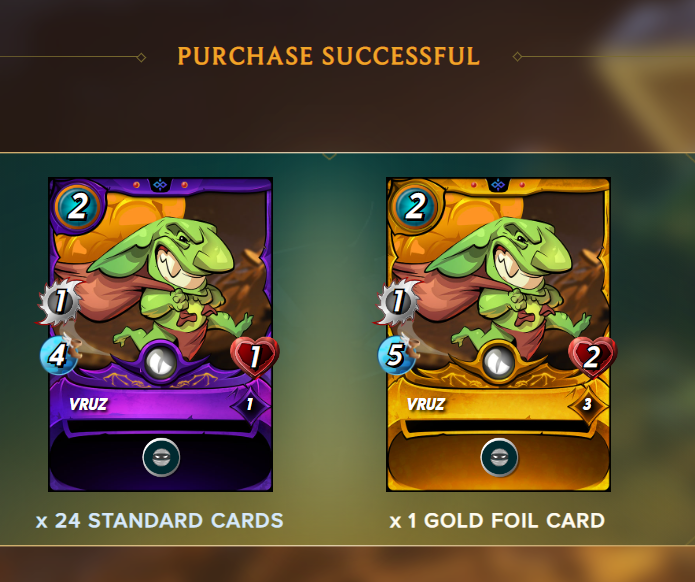Image resolution: width=695 pixels, height=582 pixels.
Task: Click the VRUZ name on the gold card
Action: [426, 404]
